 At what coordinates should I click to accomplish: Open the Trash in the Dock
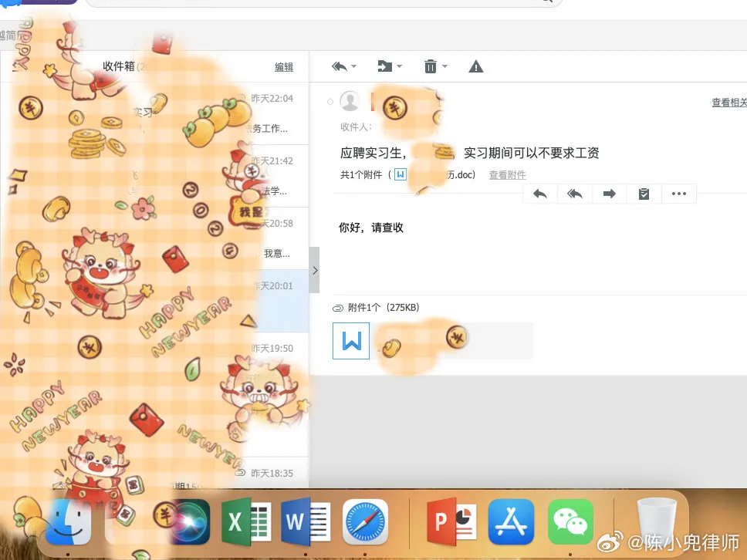coord(657,521)
